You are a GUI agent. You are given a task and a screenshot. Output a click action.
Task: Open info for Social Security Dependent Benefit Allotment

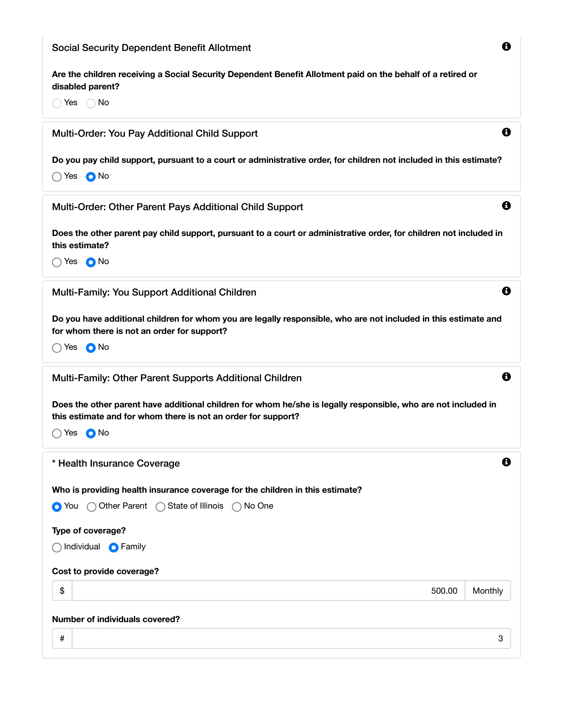pos(506,46)
